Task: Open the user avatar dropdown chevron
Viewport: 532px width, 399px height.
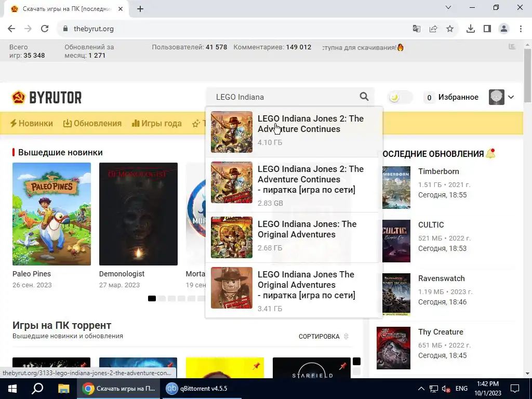Action: point(511,97)
